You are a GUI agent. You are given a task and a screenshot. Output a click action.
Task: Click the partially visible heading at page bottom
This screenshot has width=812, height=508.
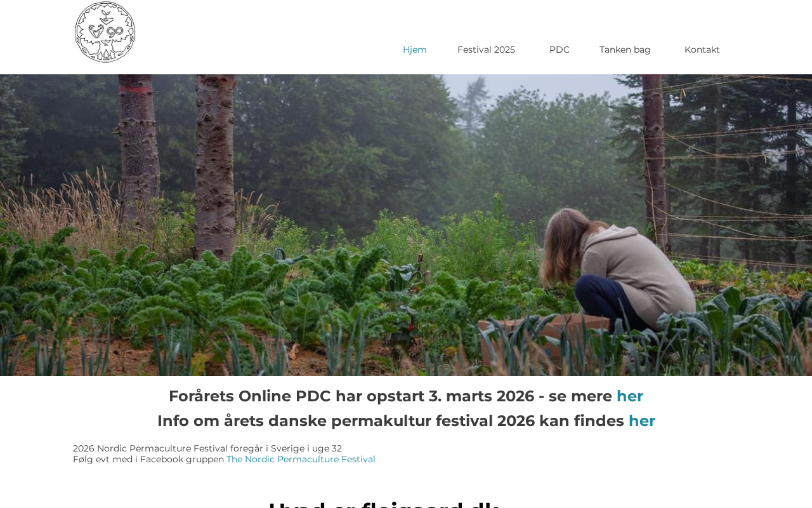click(383, 504)
